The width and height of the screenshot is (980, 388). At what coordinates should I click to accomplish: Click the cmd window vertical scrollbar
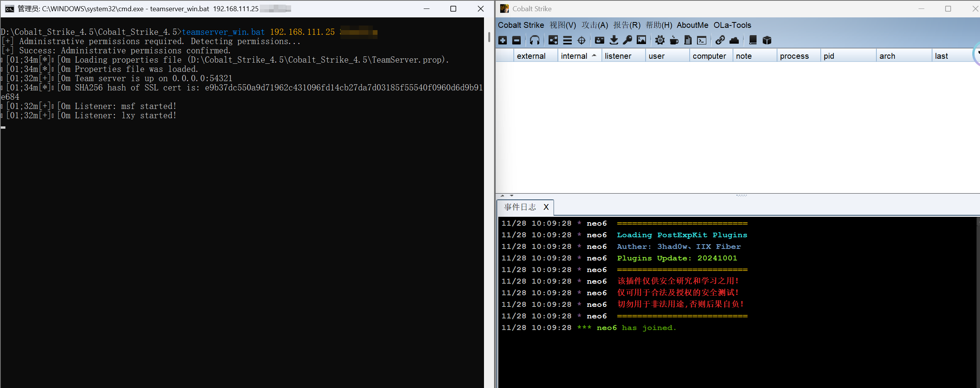(489, 37)
